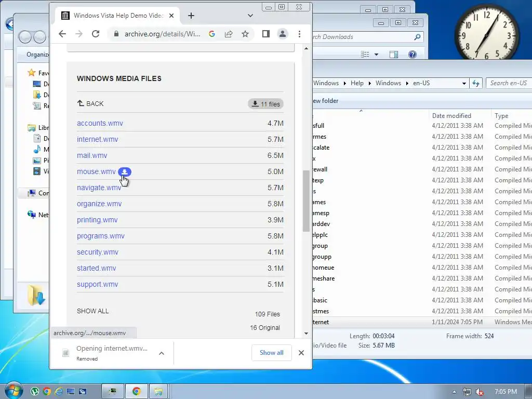Toggle Chrome side panel
532x399 pixels.
point(266,34)
